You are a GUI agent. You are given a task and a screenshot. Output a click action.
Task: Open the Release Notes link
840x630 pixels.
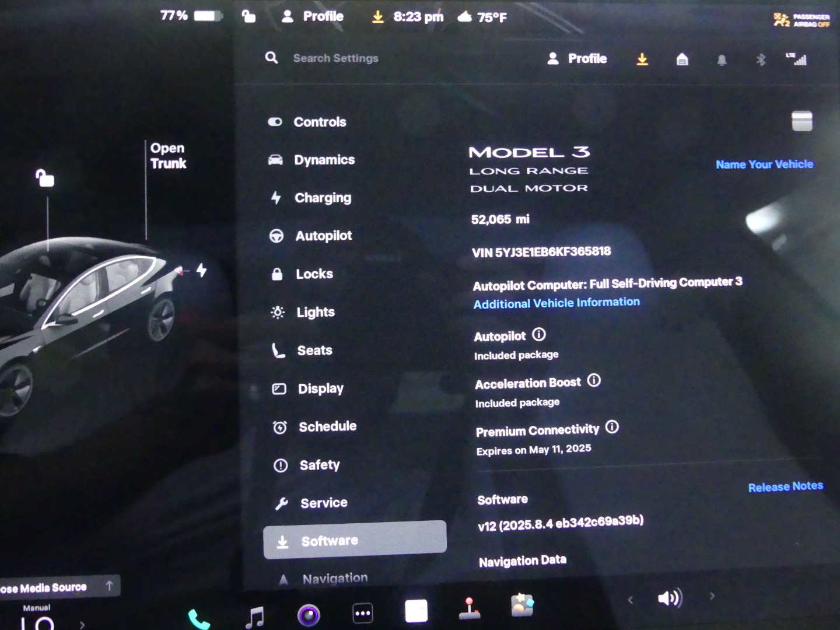[x=785, y=487]
